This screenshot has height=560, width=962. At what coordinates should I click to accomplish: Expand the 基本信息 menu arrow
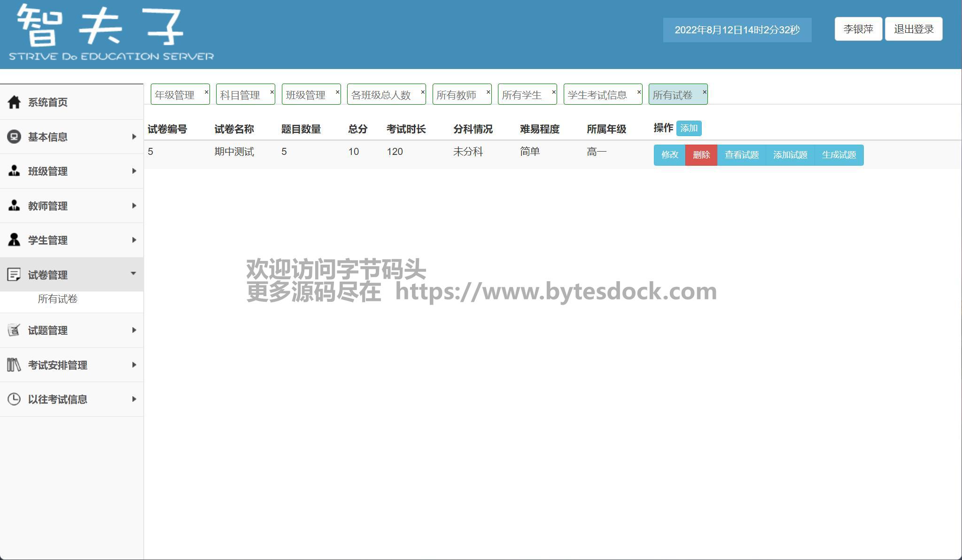coord(134,137)
